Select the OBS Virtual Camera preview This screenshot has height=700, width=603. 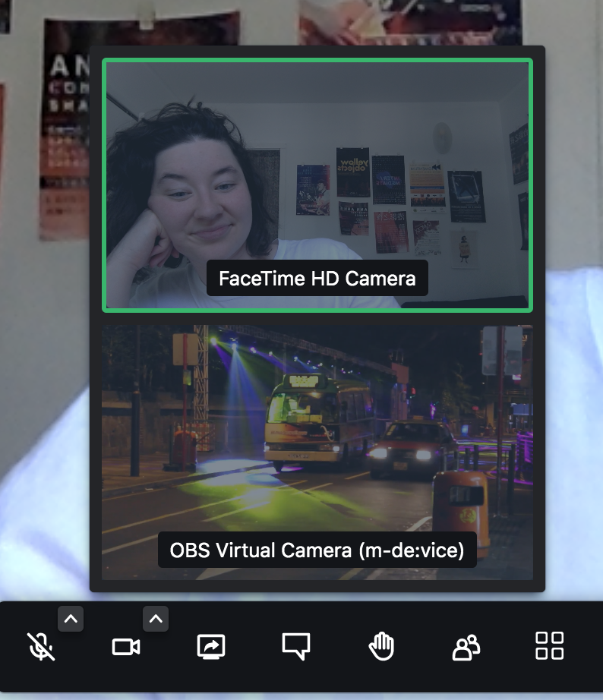coord(317,452)
